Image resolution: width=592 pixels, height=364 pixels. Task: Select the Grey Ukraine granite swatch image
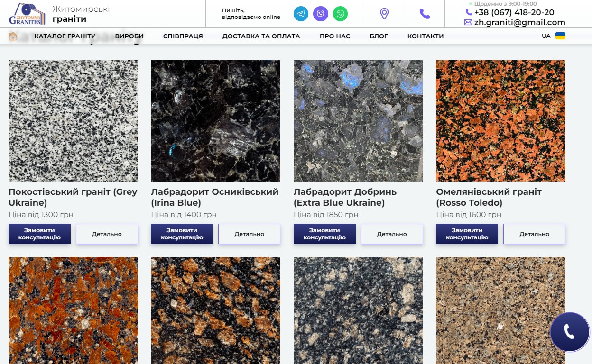pos(73,121)
